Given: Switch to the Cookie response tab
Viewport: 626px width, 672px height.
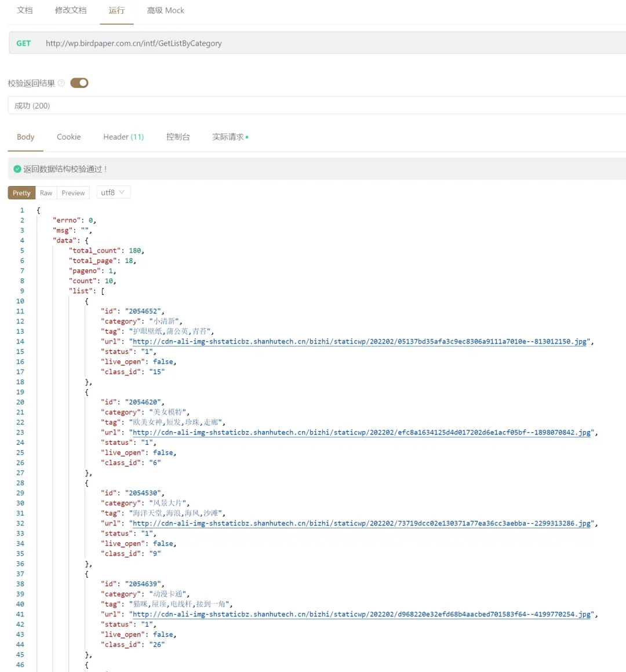Looking at the screenshot, I should [x=68, y=137].
